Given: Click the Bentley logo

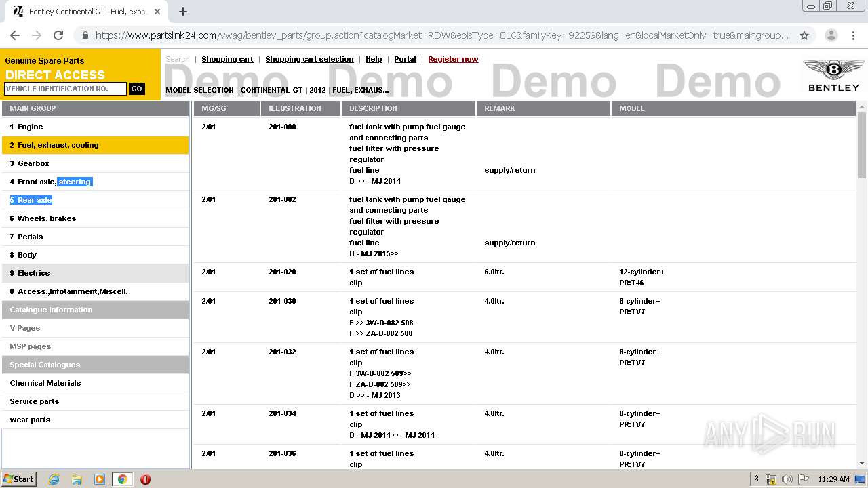Looking at the screenshot, I should pyautogui.click(x=833, y=75).
